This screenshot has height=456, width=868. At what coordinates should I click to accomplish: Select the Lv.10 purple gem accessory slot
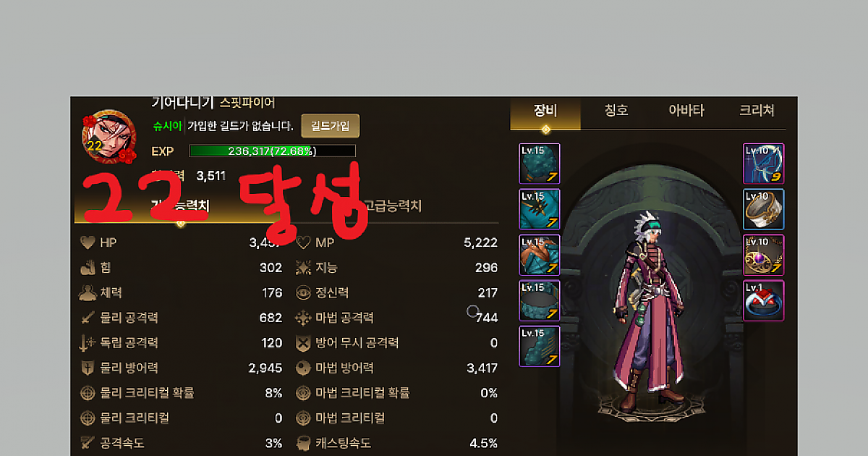(764, 255)
